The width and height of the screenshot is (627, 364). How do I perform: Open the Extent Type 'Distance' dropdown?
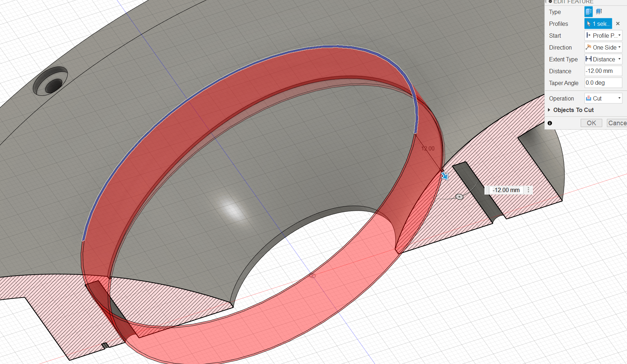[603, 59]
